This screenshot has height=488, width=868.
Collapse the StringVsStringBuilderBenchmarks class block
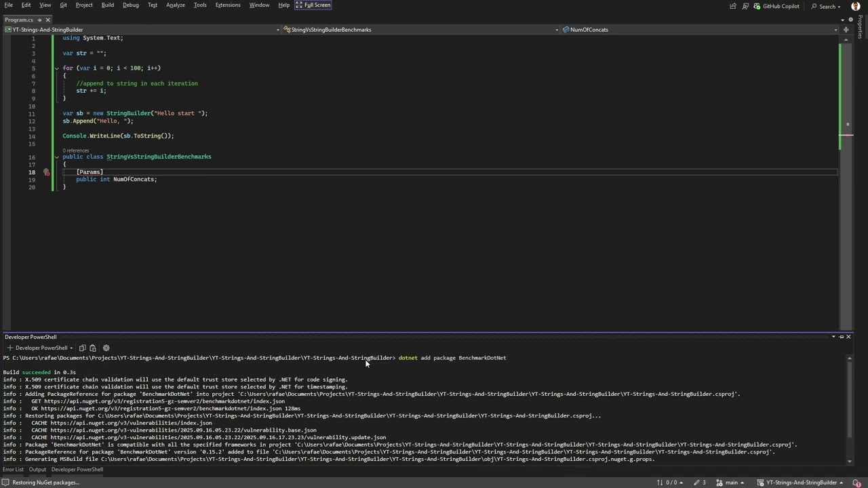[x=57, y=157]
